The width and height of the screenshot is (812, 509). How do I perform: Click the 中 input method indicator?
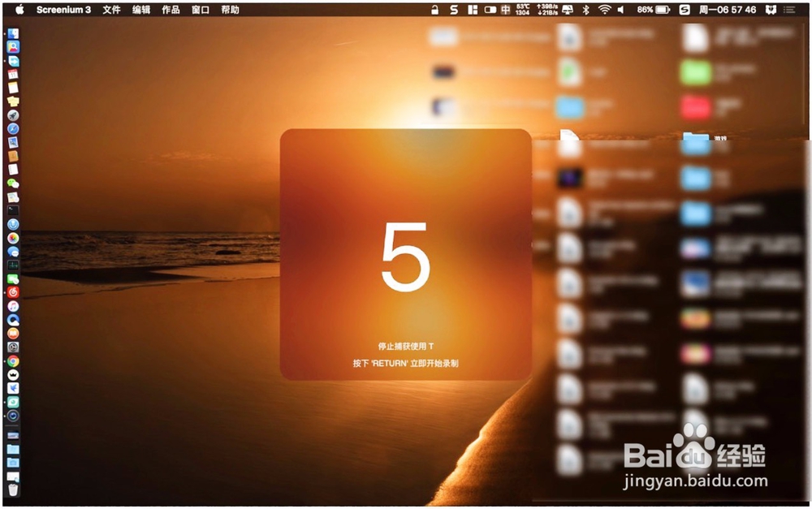click(x=505, y=9)
